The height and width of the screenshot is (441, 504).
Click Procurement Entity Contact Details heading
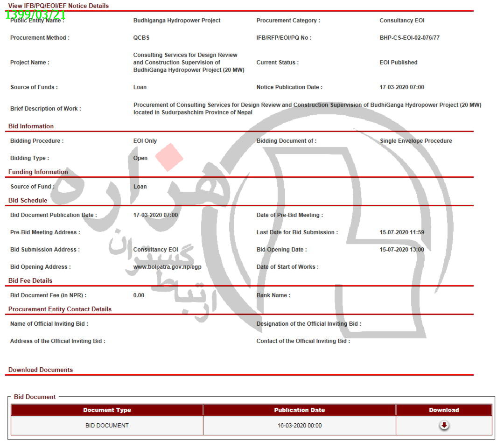click(x=60, y=309)
